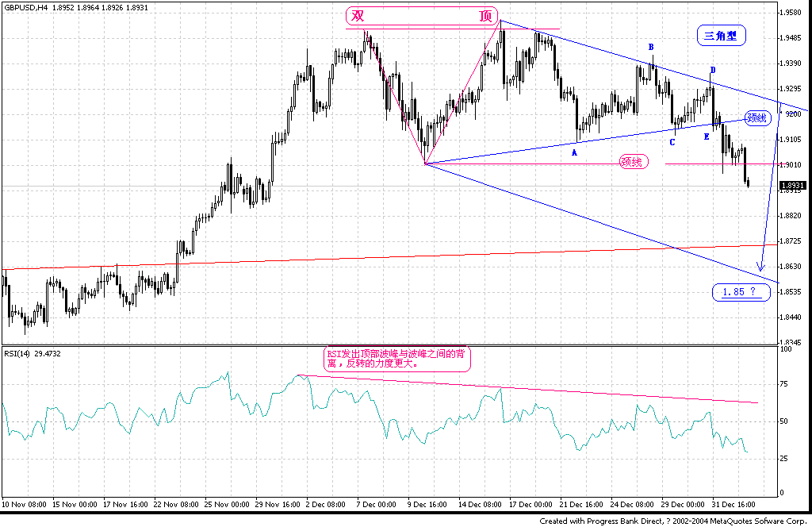
Task: Click the 三角型 triangle pattern label
Action: 721,36
